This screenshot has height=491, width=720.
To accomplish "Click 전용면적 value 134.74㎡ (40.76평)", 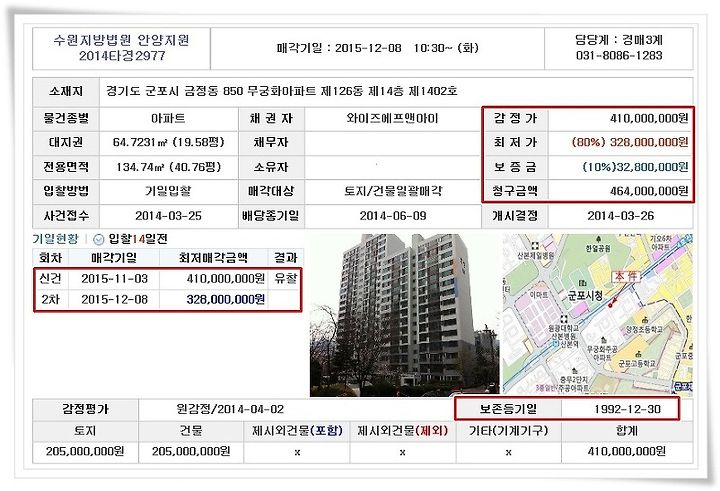I will [x=168, y=167].
